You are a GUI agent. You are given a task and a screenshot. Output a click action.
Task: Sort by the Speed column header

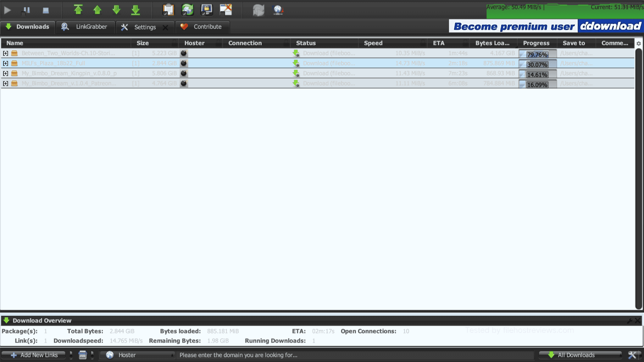point(393,43)
